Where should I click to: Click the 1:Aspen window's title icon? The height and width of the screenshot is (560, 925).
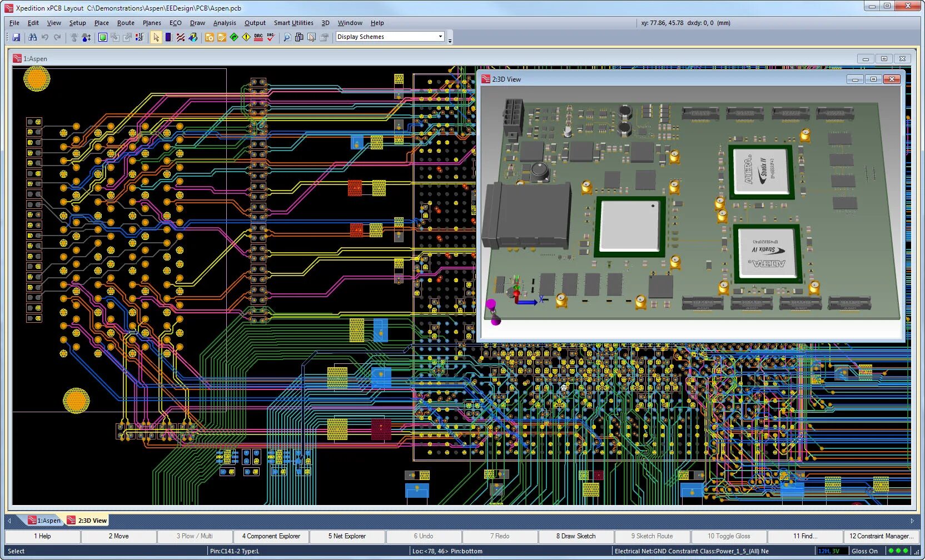click(x=17, y=58)
